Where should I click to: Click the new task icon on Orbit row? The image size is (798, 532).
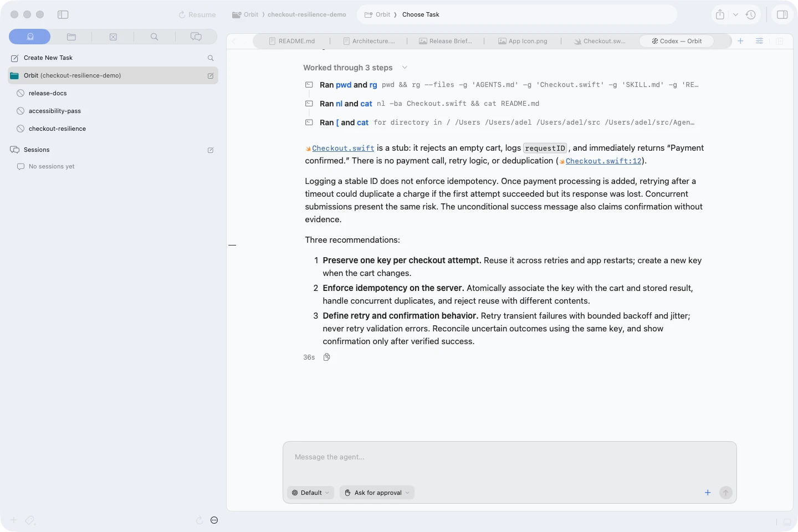[x=211, y=75]
